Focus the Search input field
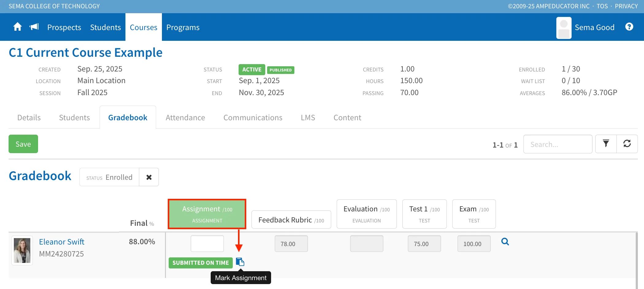 558,144
